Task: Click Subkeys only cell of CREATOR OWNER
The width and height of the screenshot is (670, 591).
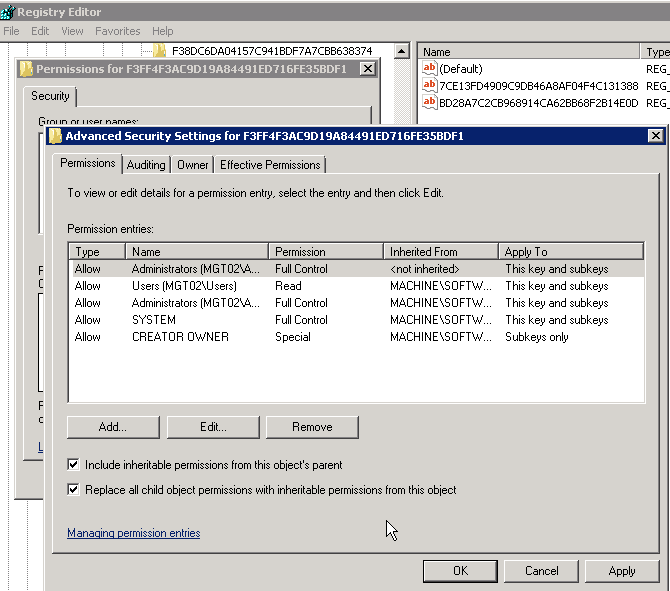Action: pyautogui.click(x=537, y=337)
